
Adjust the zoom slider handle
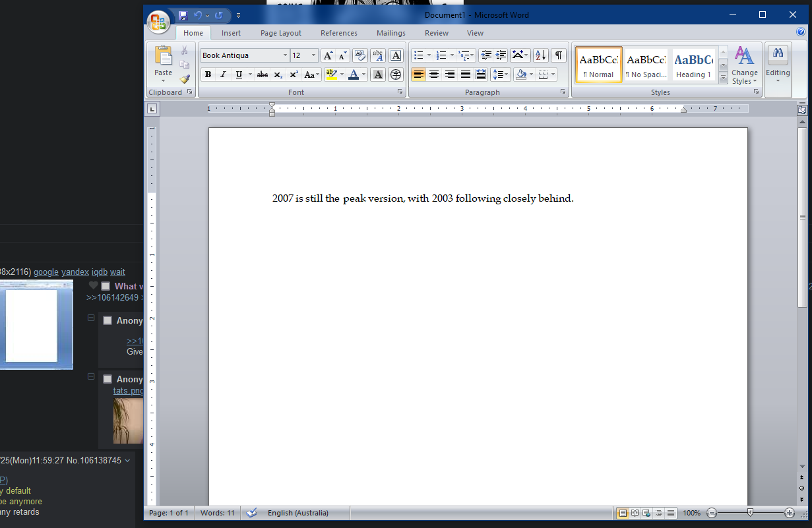click(x=750, y=513)
